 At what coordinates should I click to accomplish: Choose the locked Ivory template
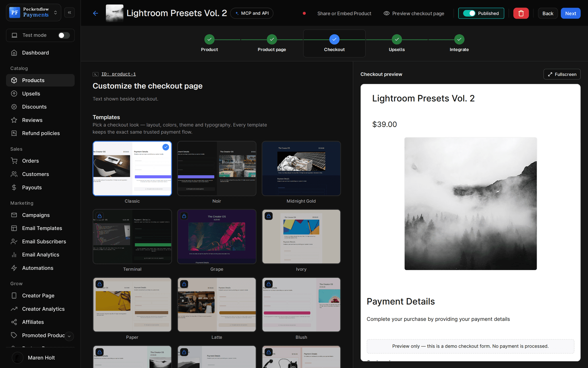point(301,237)
